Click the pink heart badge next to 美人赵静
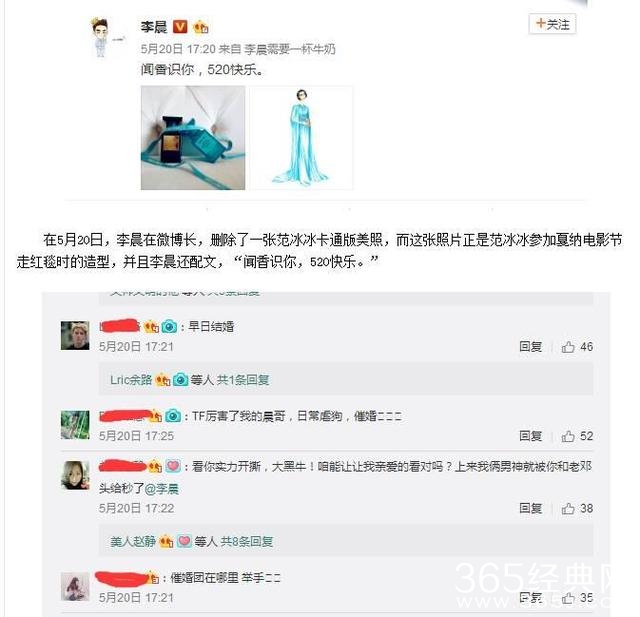 click(184, 541)
